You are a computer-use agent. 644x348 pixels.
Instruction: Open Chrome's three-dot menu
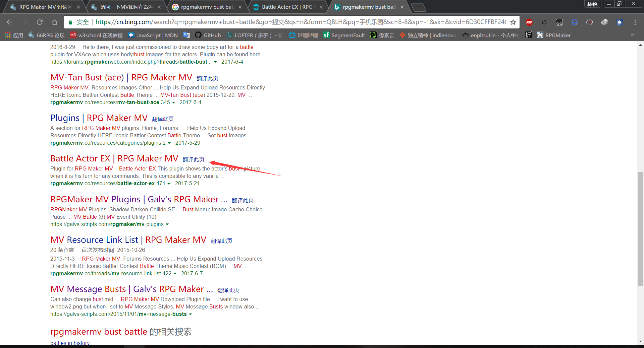tap(635, 22)
